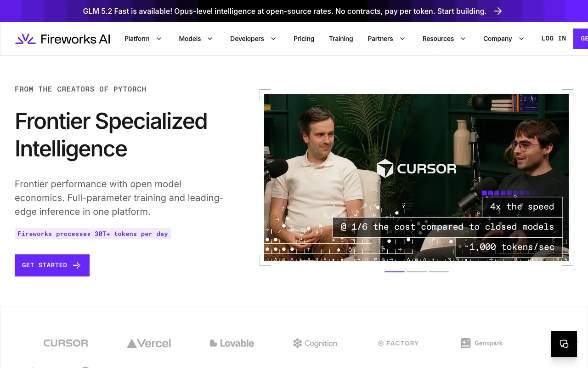588x368 pixels.
Task: Show the first carousel slide indicator
Action: (x=395, y=272)
